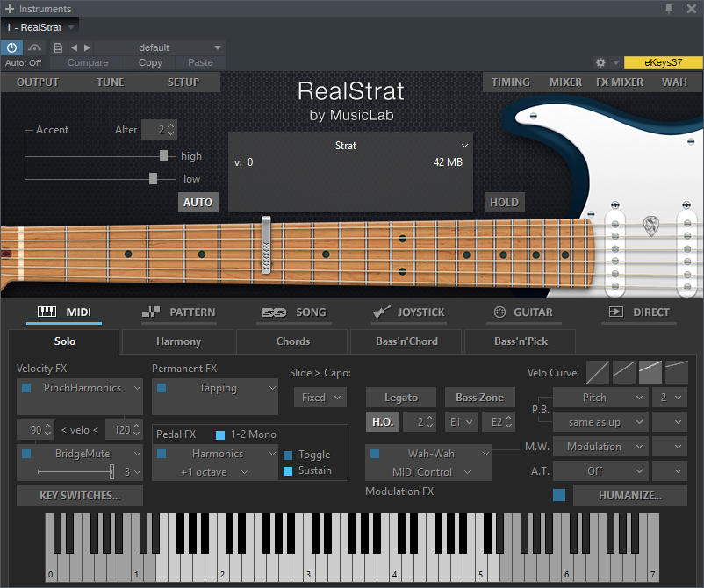Open the plugin settings gear icon
This screenshot has height=588, width=704.
(x=600, y=62)
